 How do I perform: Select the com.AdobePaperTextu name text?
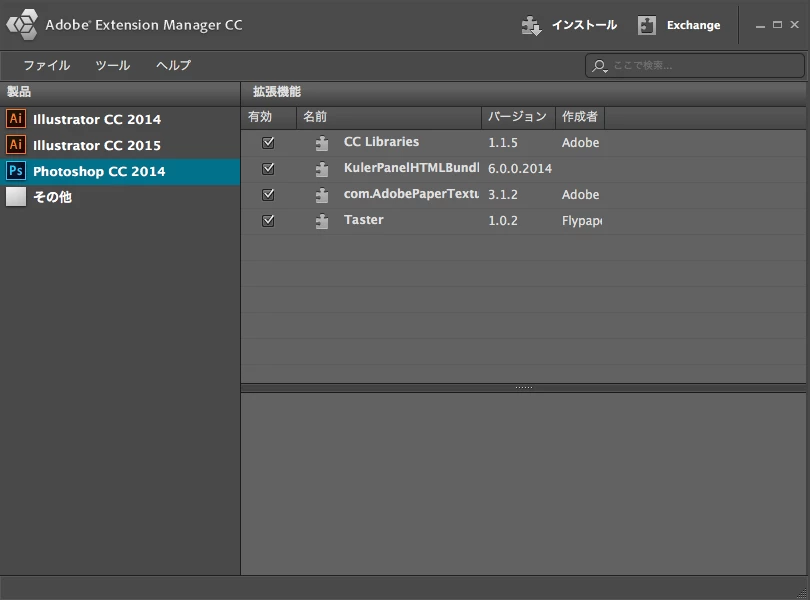pos(412,194)
